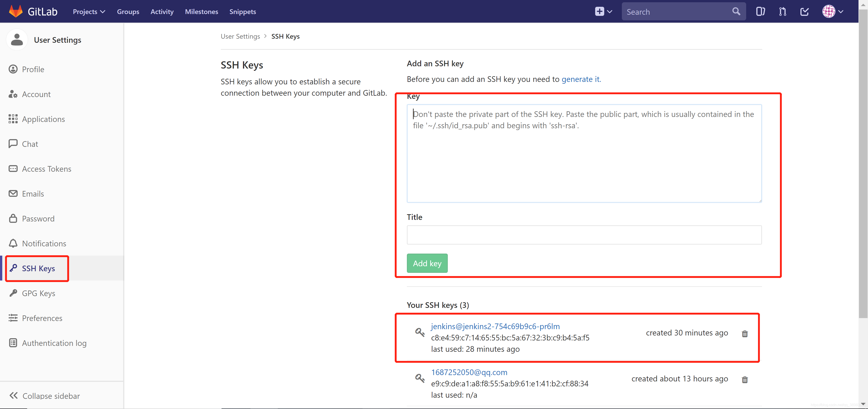
Task: Click the GitLab fox logo
Action: tap(16, 11)
